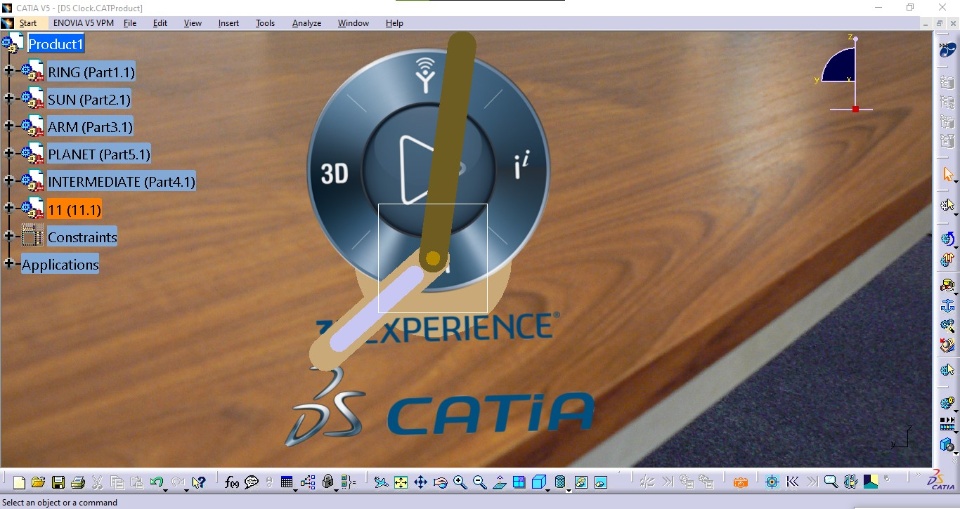Open the Formula f(x) editor
960x509 pixels.
pos(231,483)
